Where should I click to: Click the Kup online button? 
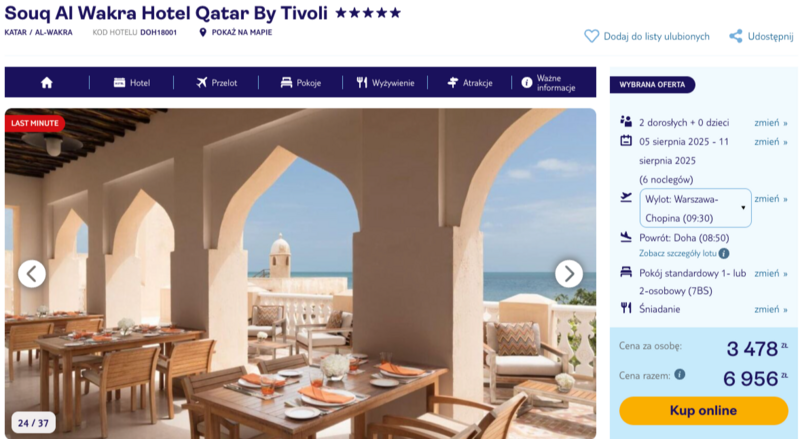pos(704,410)
